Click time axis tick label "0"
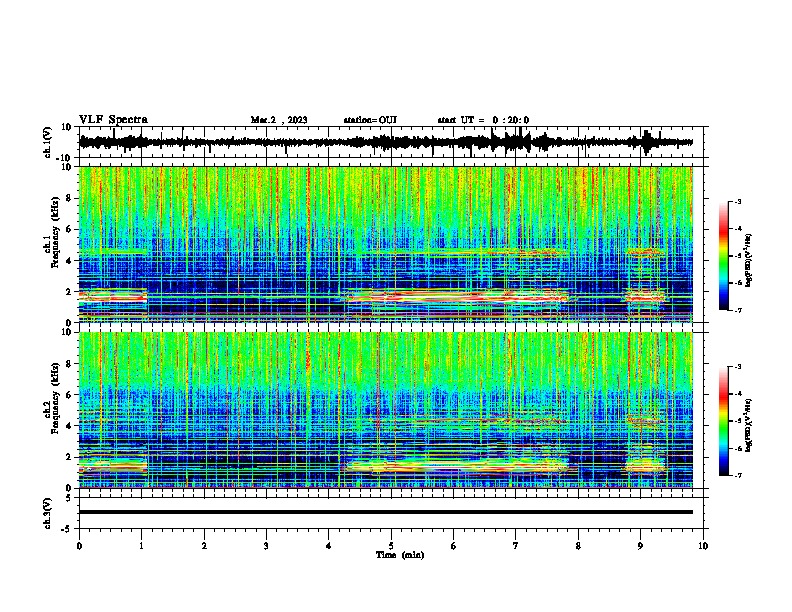The height and width of the screenshot is (612, 792). coord(79,546)
